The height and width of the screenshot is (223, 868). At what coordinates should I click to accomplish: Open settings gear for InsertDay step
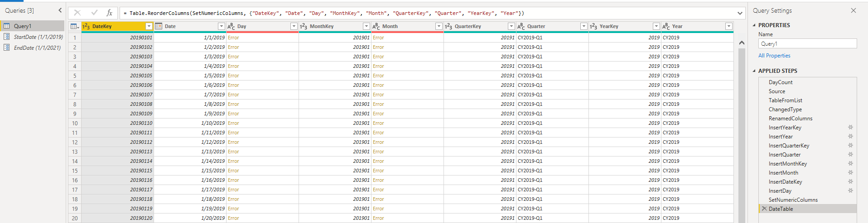pyautogui.click(x=850, y=191)
